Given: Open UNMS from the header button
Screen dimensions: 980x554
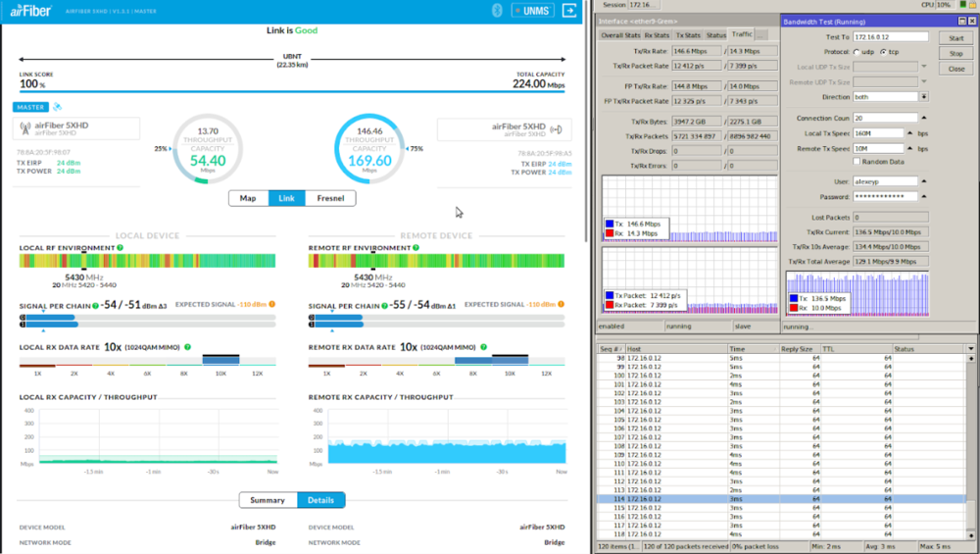Looking at the screenshot, I should coord(533,11).
